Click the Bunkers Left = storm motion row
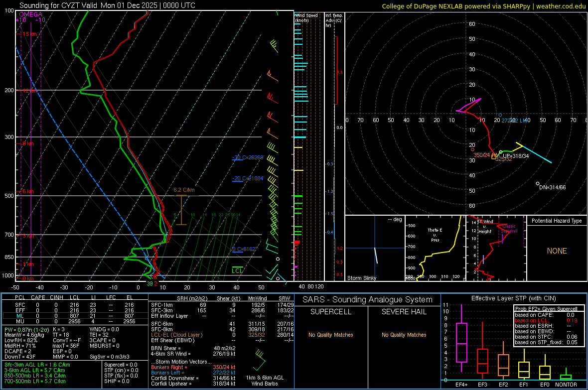Image resolution: width=588 pixels, height=390 pixels. [x=193, y=373]
